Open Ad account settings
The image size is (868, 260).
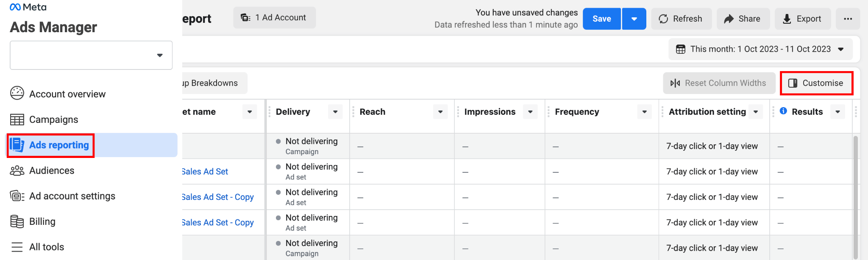coord(63,196)
